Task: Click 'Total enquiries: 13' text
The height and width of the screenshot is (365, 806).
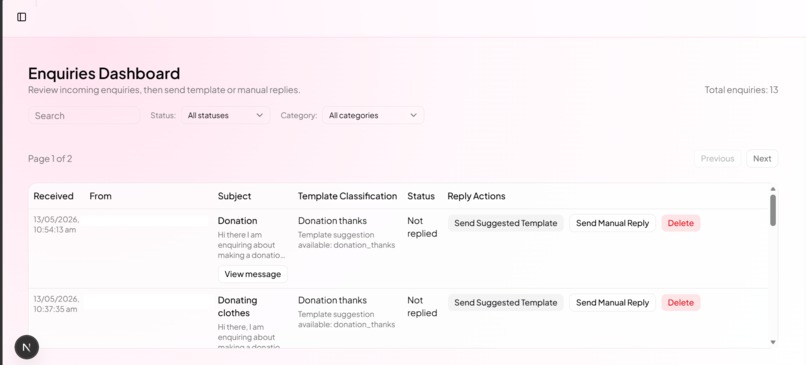Action: click(741, 90)
